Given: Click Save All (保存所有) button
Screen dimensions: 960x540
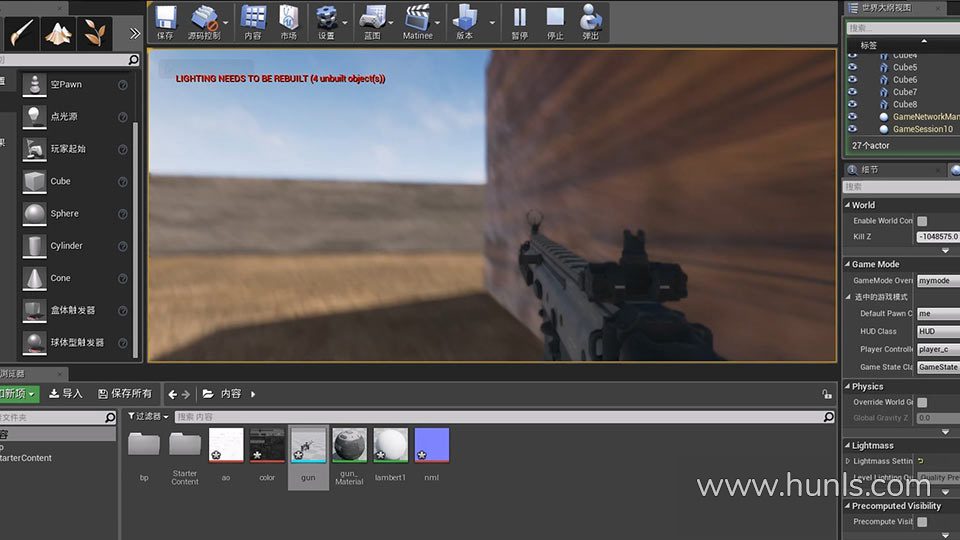Looking at the screenshot, I should click(x=125, y=394).
